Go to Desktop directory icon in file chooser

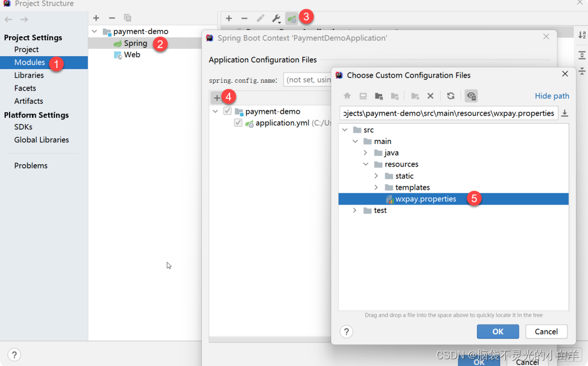point(363,96)
